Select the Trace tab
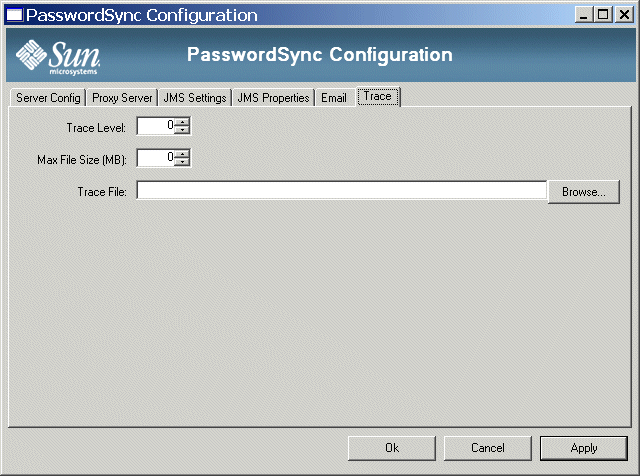 tap(378, 96)
